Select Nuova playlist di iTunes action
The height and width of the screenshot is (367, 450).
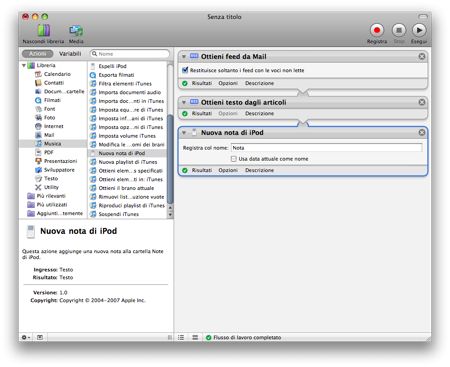click(x=124, y=162)
